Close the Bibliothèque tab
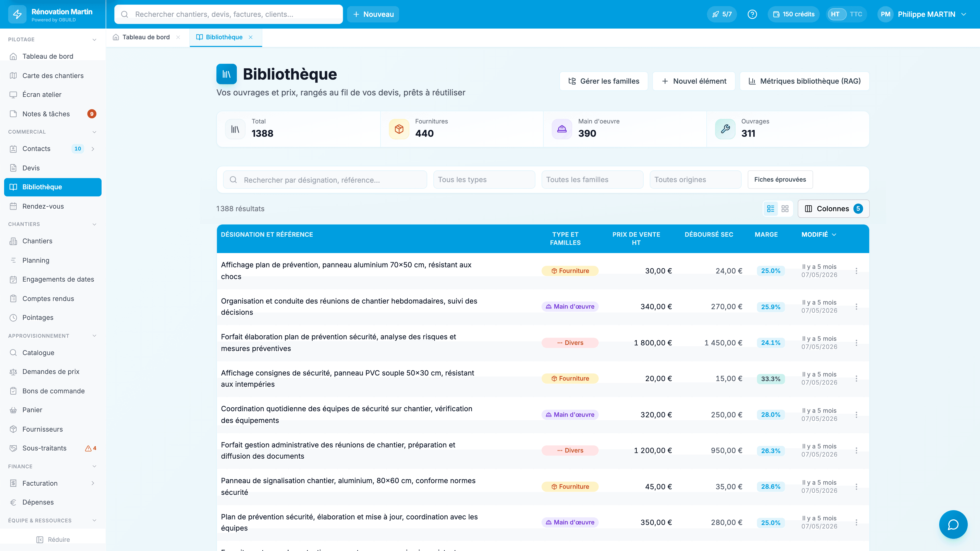 (251, 37)
